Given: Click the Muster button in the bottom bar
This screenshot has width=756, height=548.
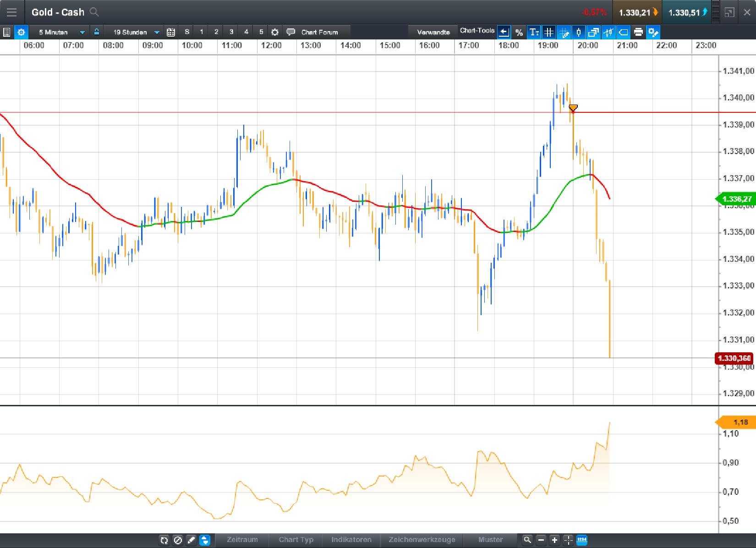Looking at the screenshot, I should 490,540.
